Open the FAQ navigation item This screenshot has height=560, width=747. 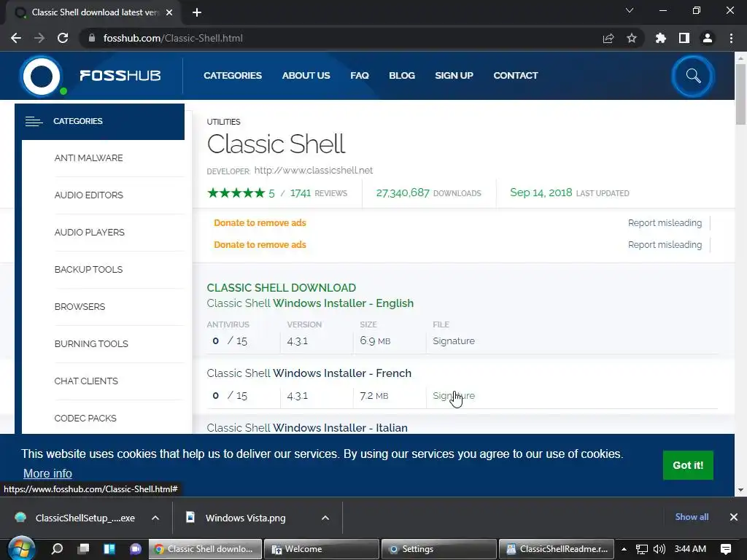pos(360,76)
